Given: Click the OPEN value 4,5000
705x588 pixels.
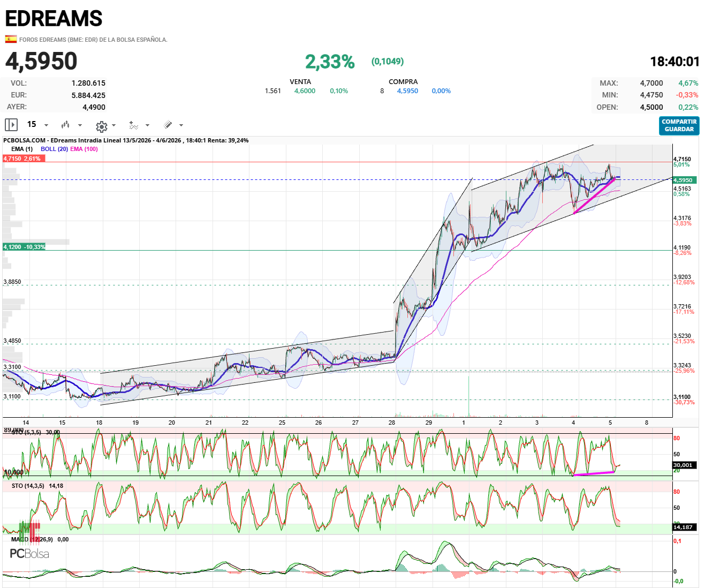Looking at the screenshot, I should point(651,107).
